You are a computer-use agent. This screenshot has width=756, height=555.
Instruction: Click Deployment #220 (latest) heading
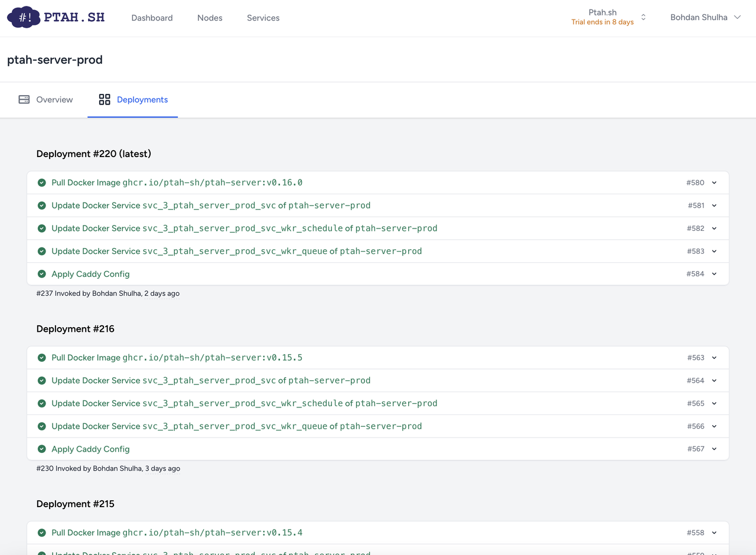pos(94,154)
